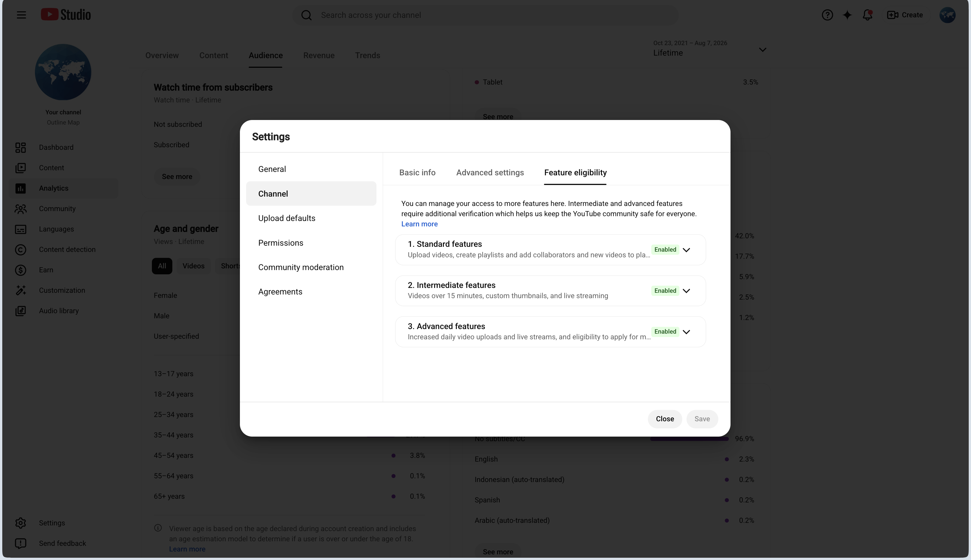
Task: Click the Customization magic wand icon
Action: pyautogui.click(x=20, y=290)
